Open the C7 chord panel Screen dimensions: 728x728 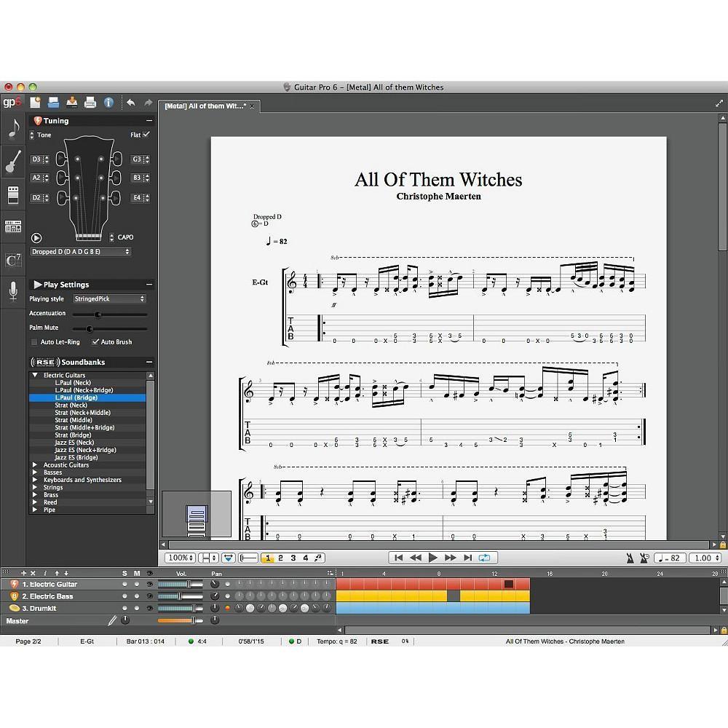(x=13, y=259)
